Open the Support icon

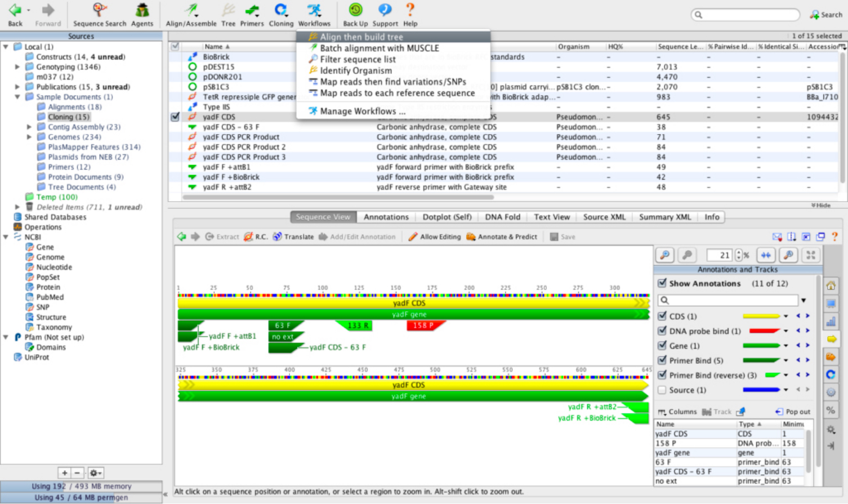coord(385,10)
